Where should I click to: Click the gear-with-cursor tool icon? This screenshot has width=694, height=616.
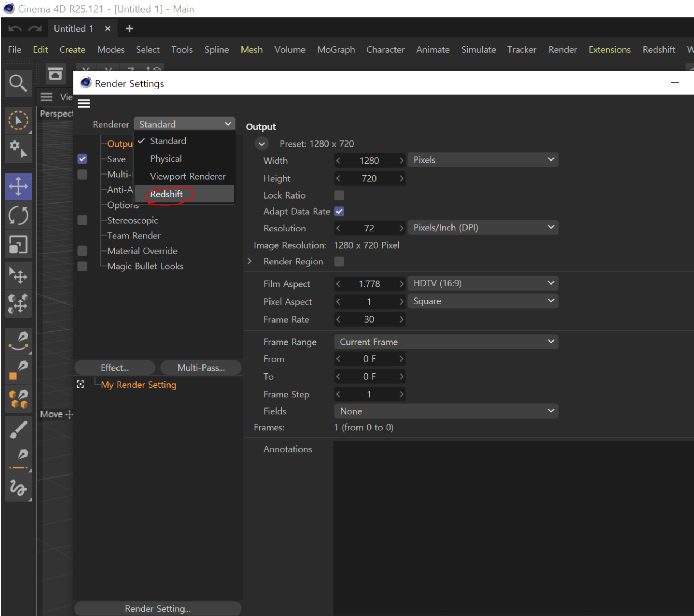pos(18,148)
